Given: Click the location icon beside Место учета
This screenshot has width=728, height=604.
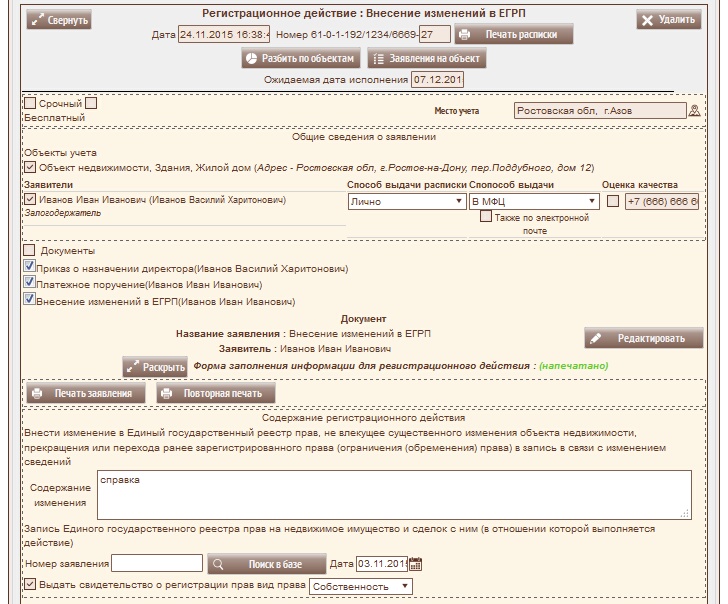Looking at the screenshot, I should click(695, 110).
